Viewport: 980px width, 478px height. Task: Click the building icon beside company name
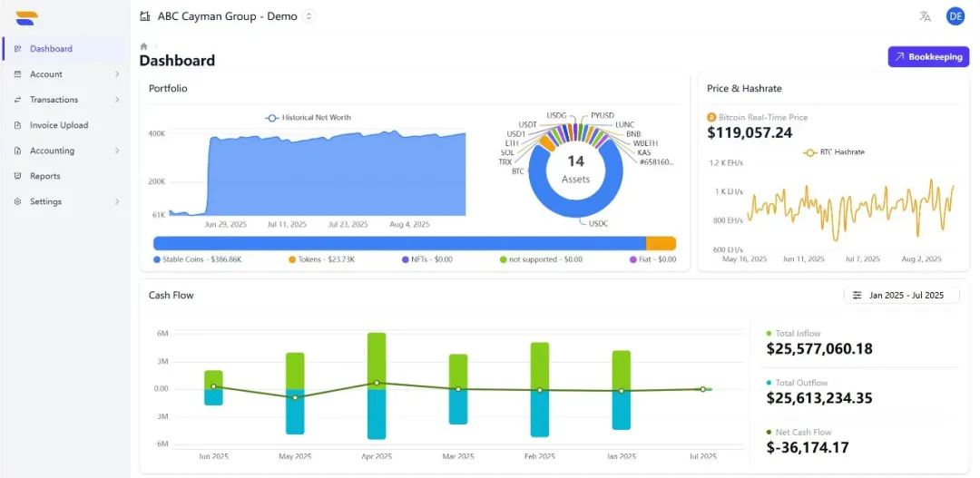point(145,16)
